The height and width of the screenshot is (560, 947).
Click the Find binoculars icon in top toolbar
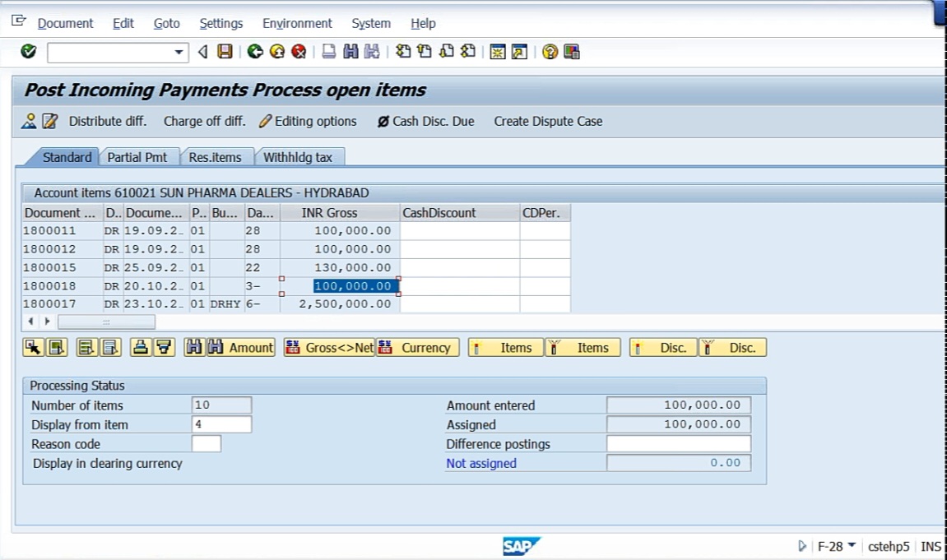(x=350, y=52)
